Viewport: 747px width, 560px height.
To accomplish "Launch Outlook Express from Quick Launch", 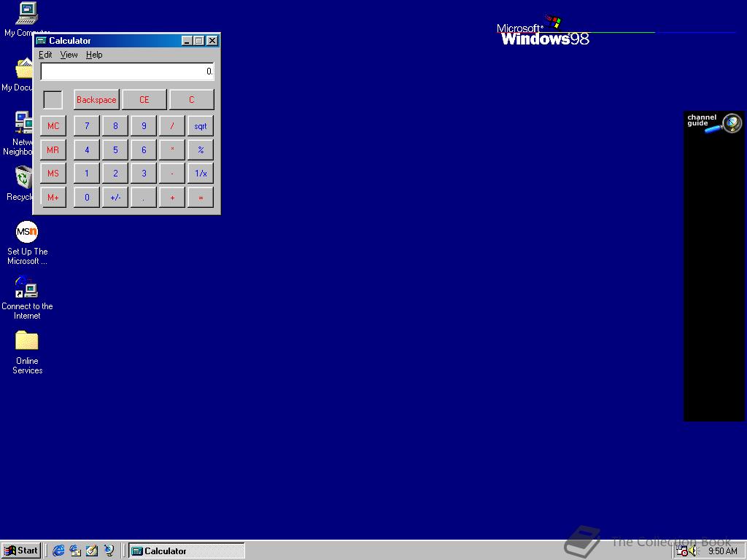I will (75, 551).
